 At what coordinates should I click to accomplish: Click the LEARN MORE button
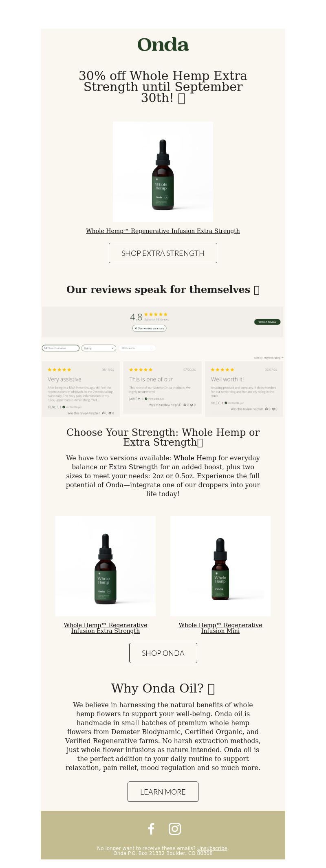(163, 792)
